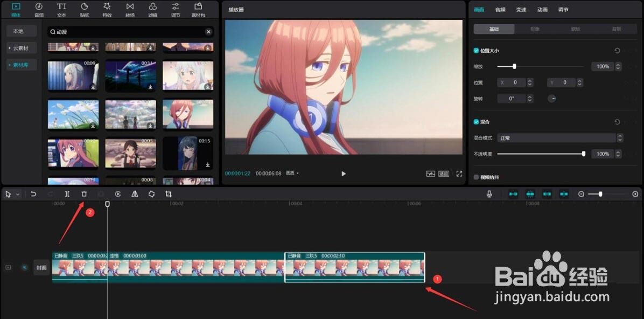Enable the 视频防抖 stabilization checkbox
The image size is (644, 319).
click(x=476, y=177)
